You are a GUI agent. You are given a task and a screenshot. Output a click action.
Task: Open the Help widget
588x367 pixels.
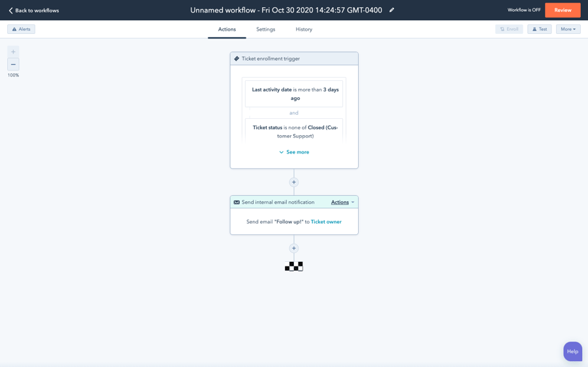(x=572, y=351)
